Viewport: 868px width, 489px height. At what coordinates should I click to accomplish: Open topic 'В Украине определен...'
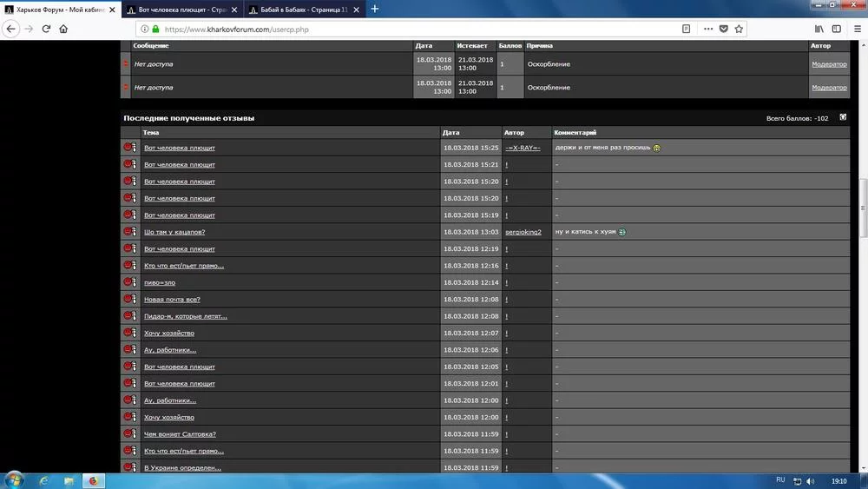pos(182,468)
